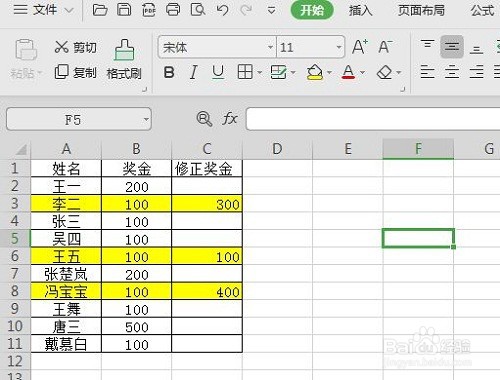
Task: Select column F header
Action: [418, 149]
